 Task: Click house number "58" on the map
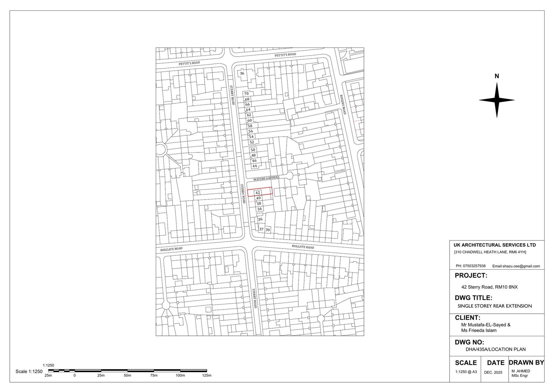click(250, 126)
